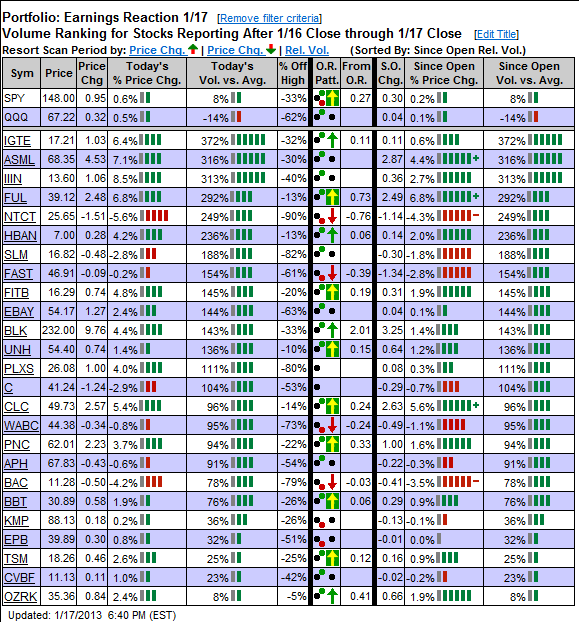Click UNH's yellow-highlighted up arrow icon
Screen dimensions: 579x622
332,349
